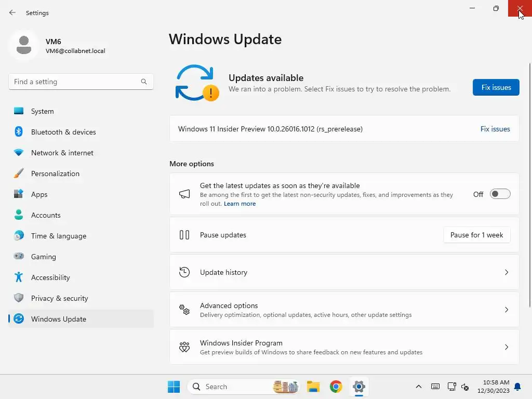Image resolution: width=532 pixels, height=399 pixels.
Task: Click the back arrow in Settings header
Action: click(x=12, y=12)
